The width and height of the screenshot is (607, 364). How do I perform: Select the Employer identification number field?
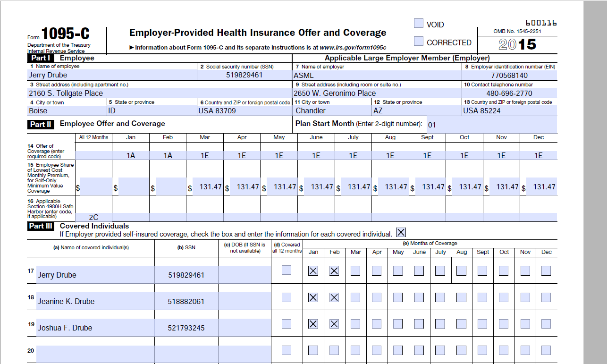(x=509, y=75)
